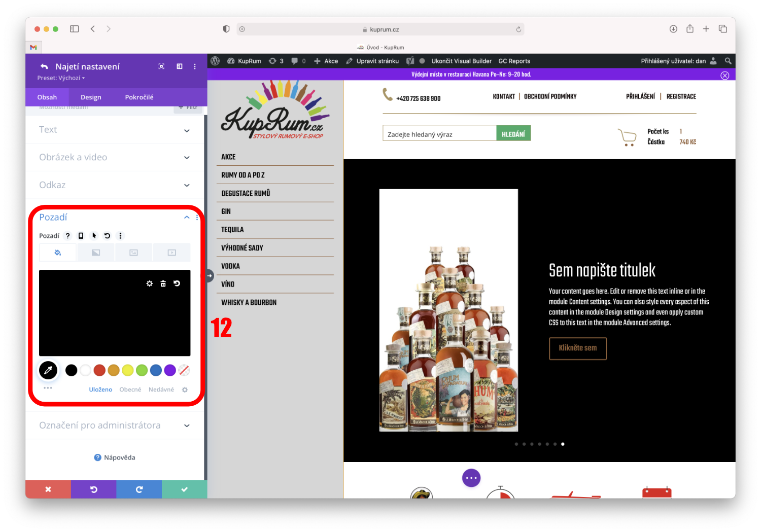Pick the purple color swatch

[170, 370]
